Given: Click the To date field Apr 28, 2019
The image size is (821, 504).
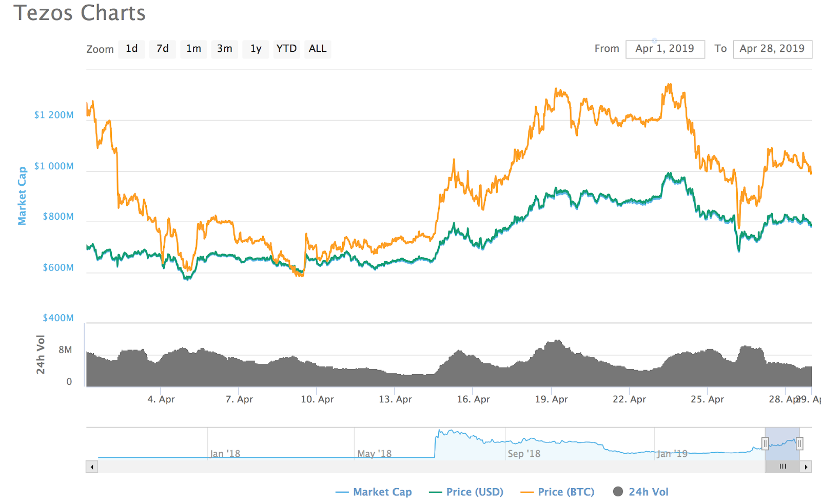Looking at the screenshot, I should click(772, 49).
